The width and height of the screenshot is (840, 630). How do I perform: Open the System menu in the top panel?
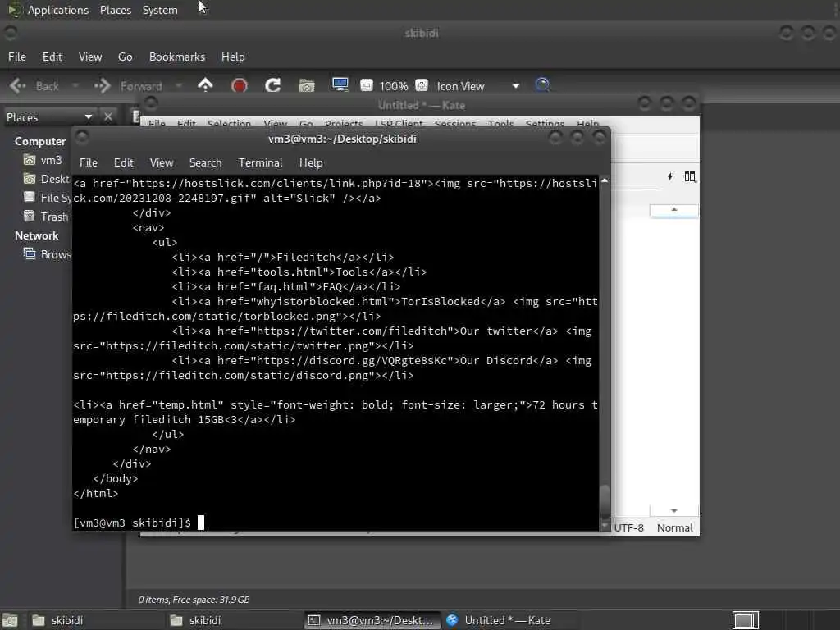point(160,10)
